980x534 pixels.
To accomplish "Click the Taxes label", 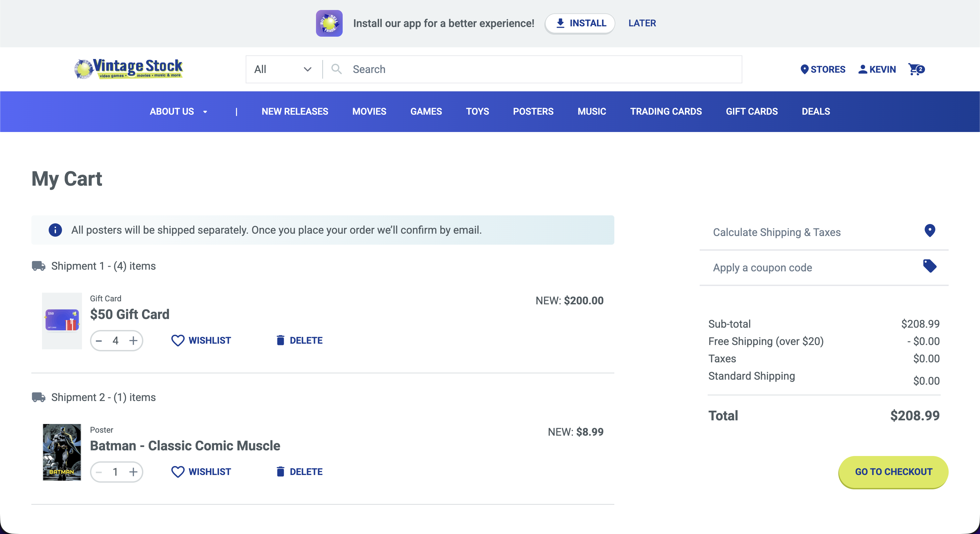I will (722, 358).
